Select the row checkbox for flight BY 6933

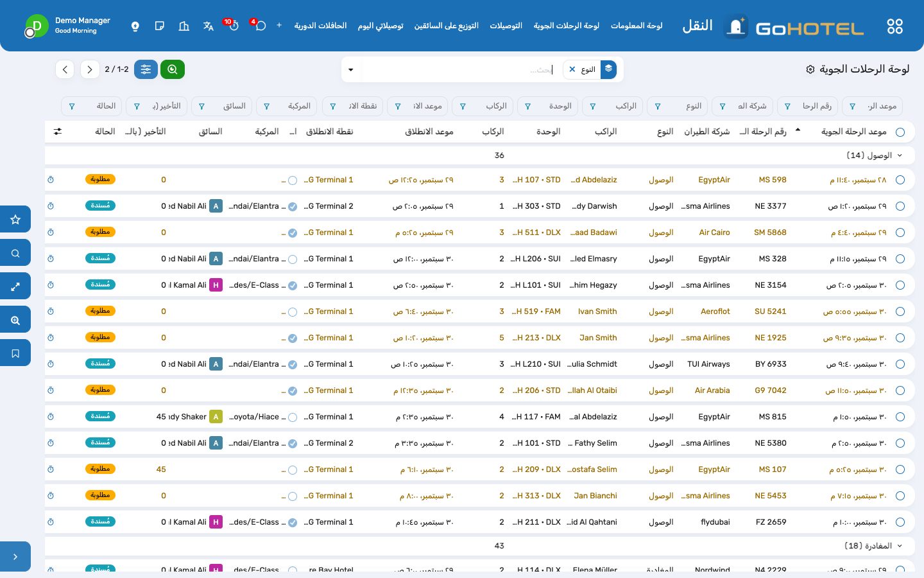point(900,365)
